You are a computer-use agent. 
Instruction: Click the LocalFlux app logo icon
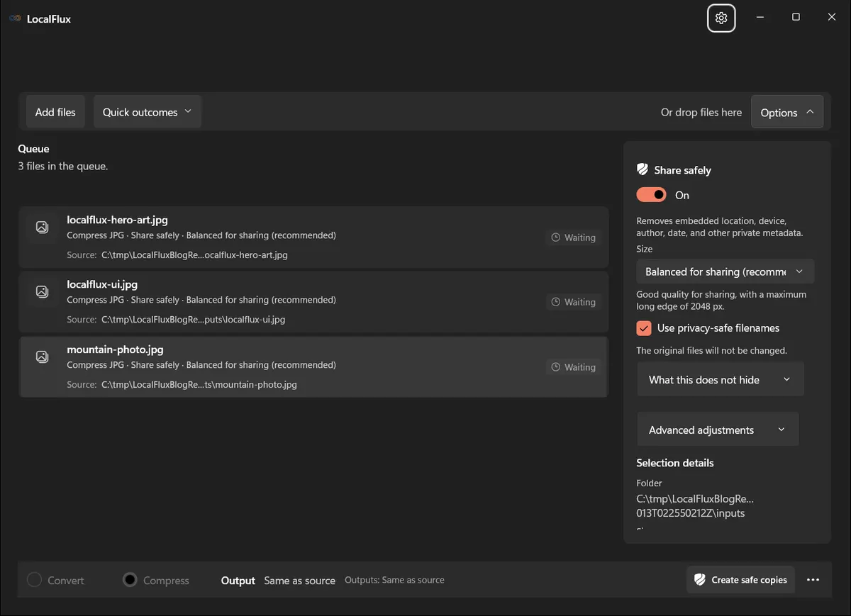coord(15,18)
